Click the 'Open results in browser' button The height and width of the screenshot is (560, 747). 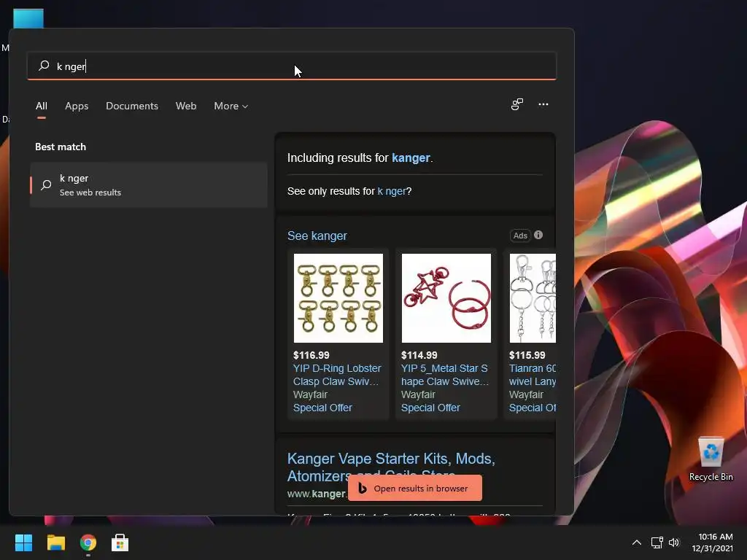(415, 488)
